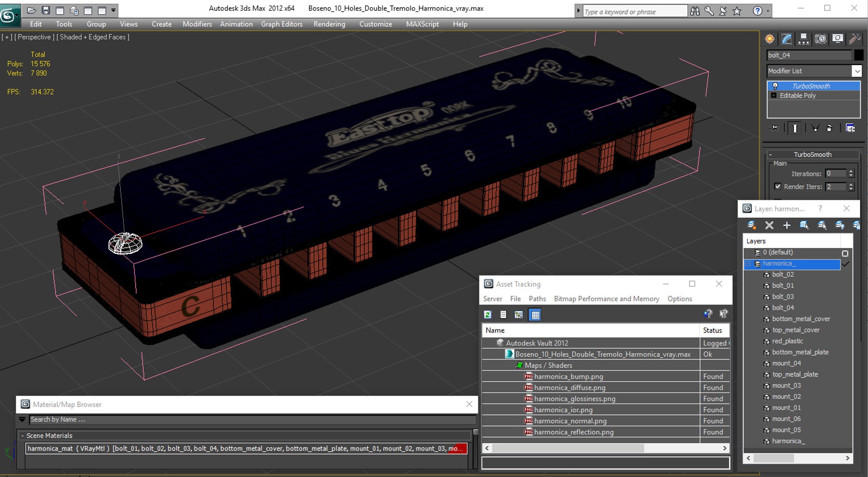
Task: Click the binoculars search icon in title bar
Action: point(695,11)
